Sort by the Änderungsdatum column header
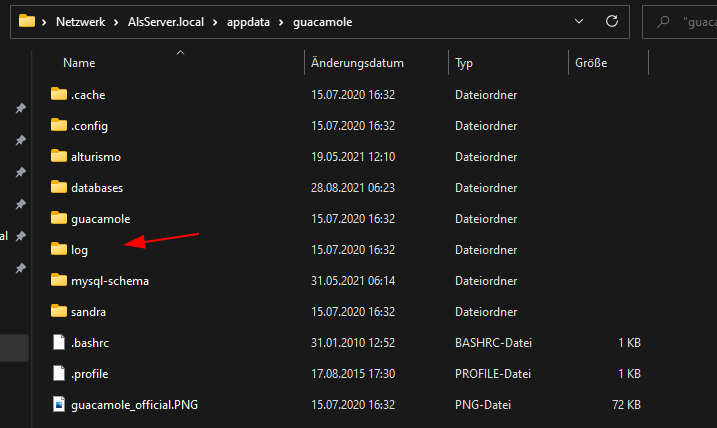The height and width of the screenshot is (428, 717). coord(357,63)
